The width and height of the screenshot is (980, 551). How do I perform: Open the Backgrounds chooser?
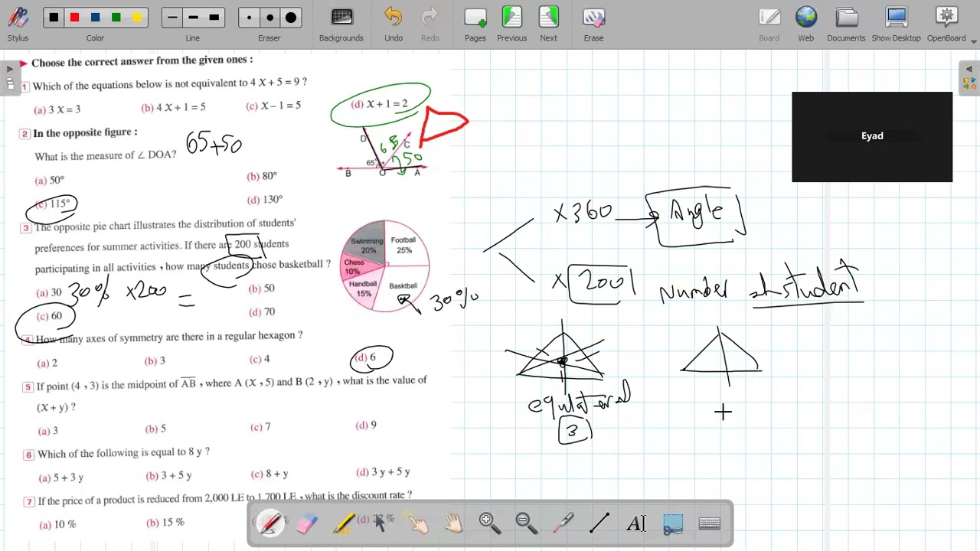(341, 24)
